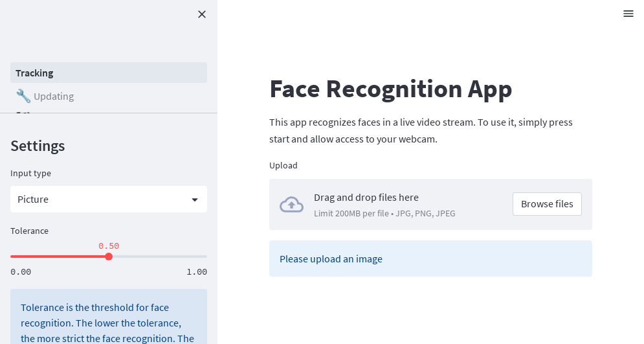The width and height of the screenshot is (644, 344).
Task: Click the Settings heading in the sidebar
Action: pos(38,146)
